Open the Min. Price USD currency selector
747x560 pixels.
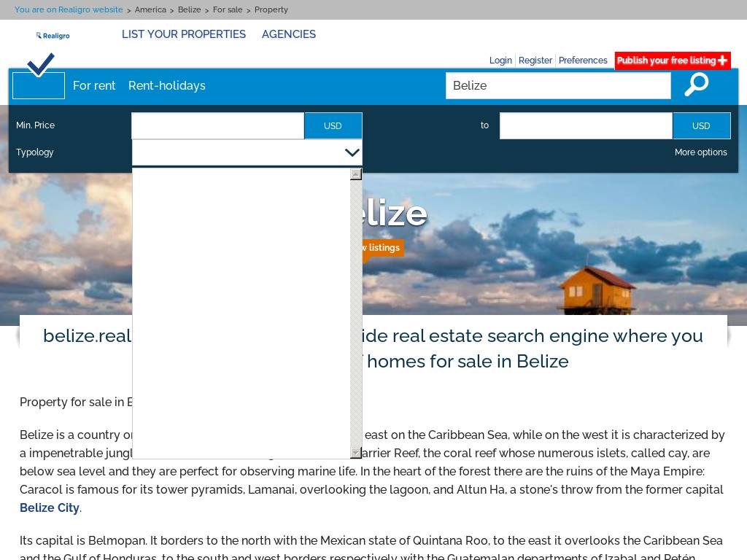coord(333,125)
